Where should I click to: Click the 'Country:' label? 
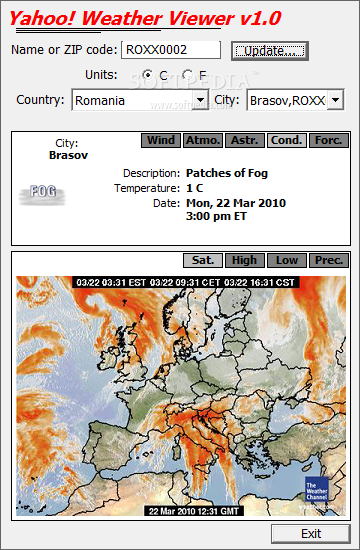point(40,100)
